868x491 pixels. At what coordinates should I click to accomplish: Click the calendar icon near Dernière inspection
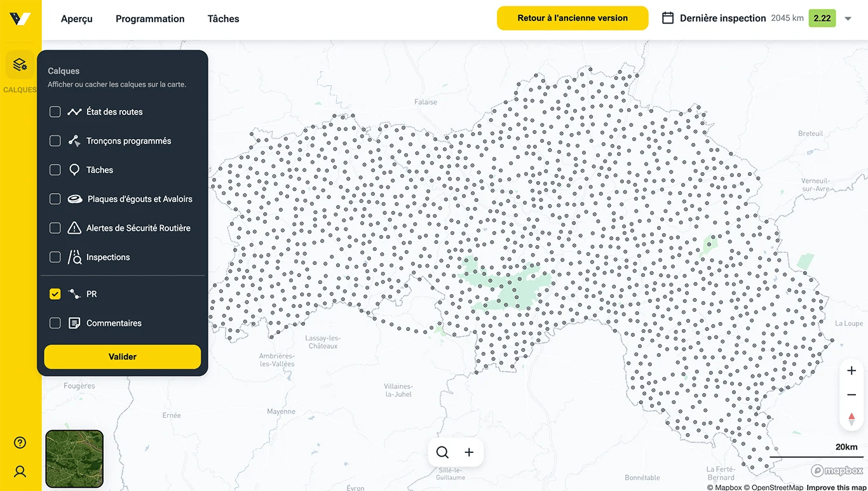tap(668, 18)
